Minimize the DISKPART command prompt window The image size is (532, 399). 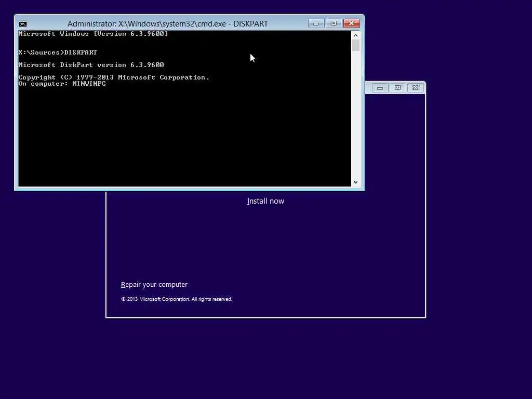[316, 23]
